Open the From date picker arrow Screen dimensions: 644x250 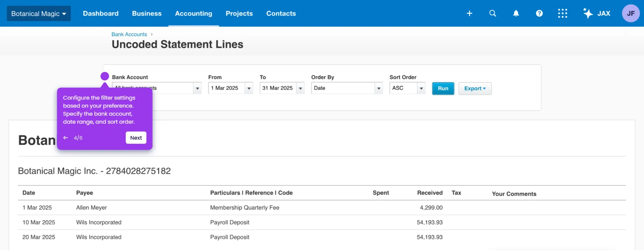[249, 88]
